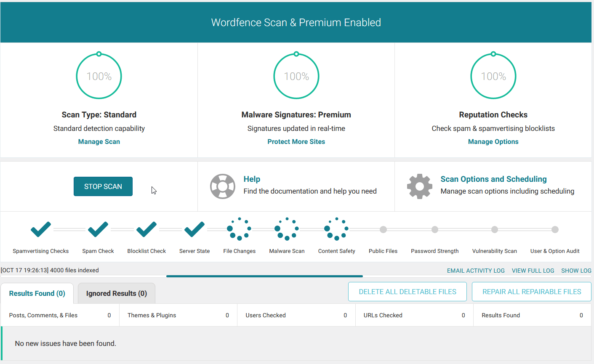This screenshot has width=594, height=364.
Task: Open the Manage Scan link
Action: pyautogui.click(x=99, y=141)
